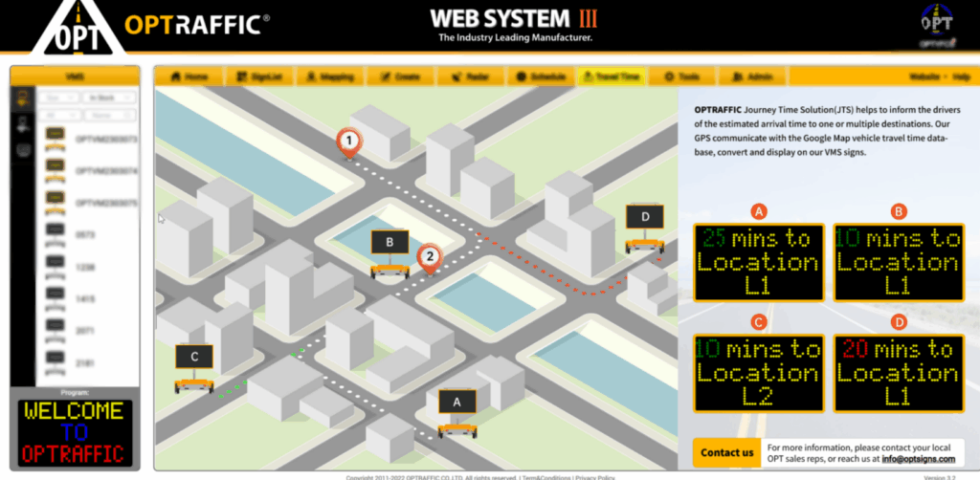Open the Admin tab
This screenshot has height=480, width=980.
[752, 76]
